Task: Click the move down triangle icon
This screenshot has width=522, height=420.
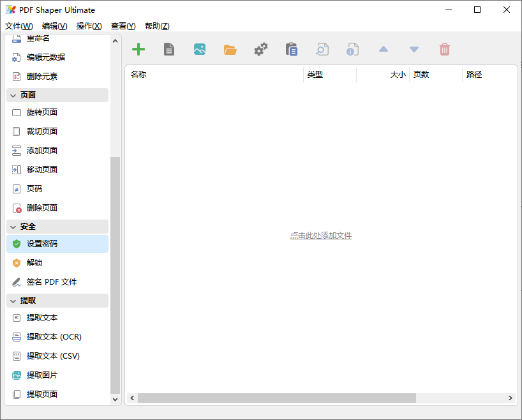Action: (x=414, y=49)
